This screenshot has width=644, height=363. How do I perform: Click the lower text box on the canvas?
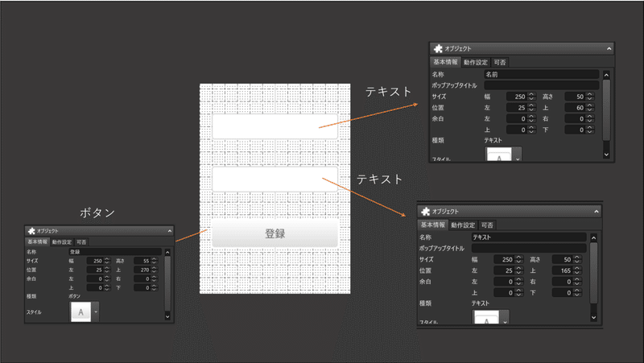275,179
